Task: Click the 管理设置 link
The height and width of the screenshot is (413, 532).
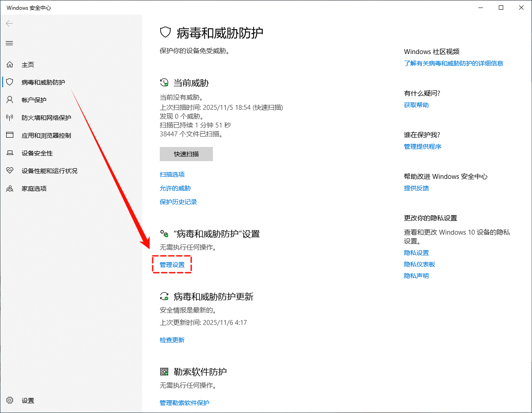Action: click(172, 265)
